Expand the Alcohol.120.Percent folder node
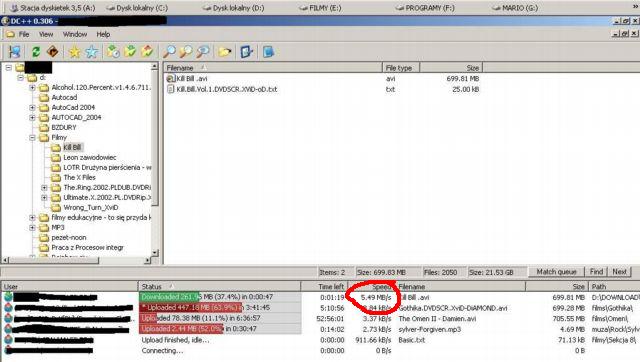The height and width of the screenshot is (362, 640). pyautogui.click(x=32, y=87)
